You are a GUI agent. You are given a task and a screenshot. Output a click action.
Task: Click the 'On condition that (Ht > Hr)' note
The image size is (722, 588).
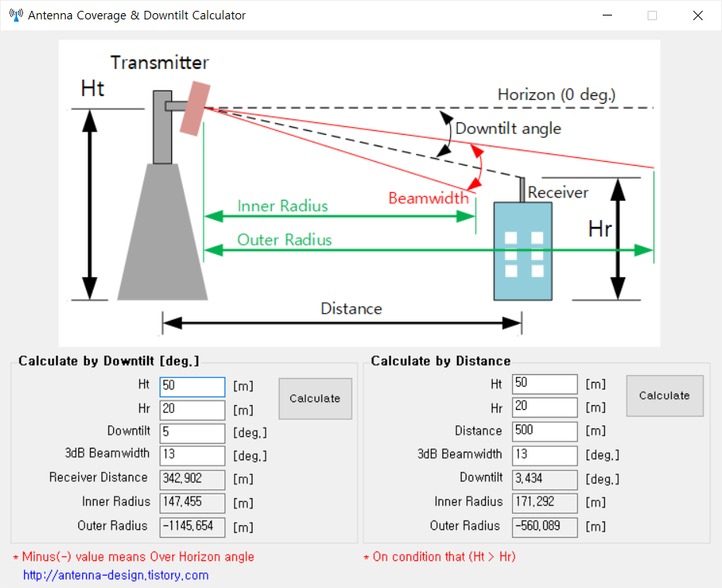[x=440, y=557]
